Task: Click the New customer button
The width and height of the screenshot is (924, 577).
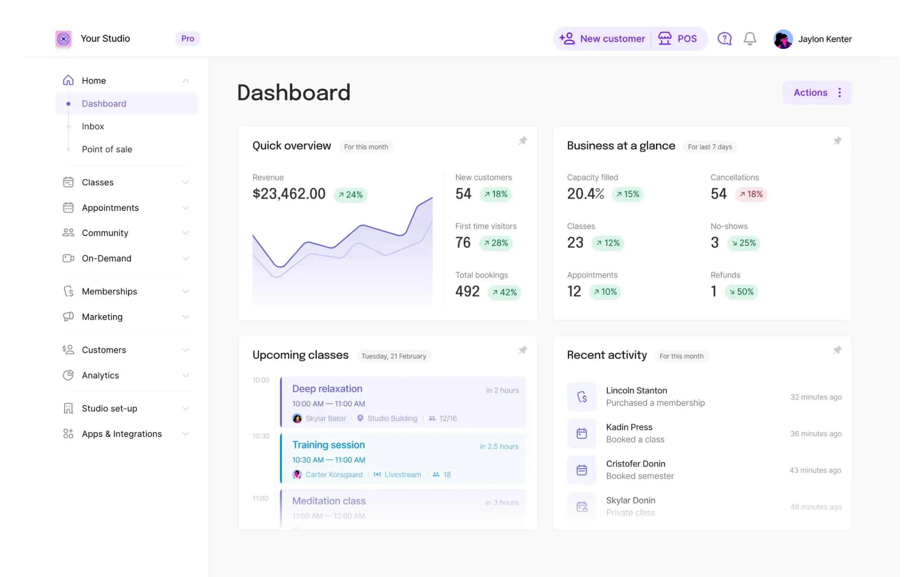Action: click(x=602, y=39)
